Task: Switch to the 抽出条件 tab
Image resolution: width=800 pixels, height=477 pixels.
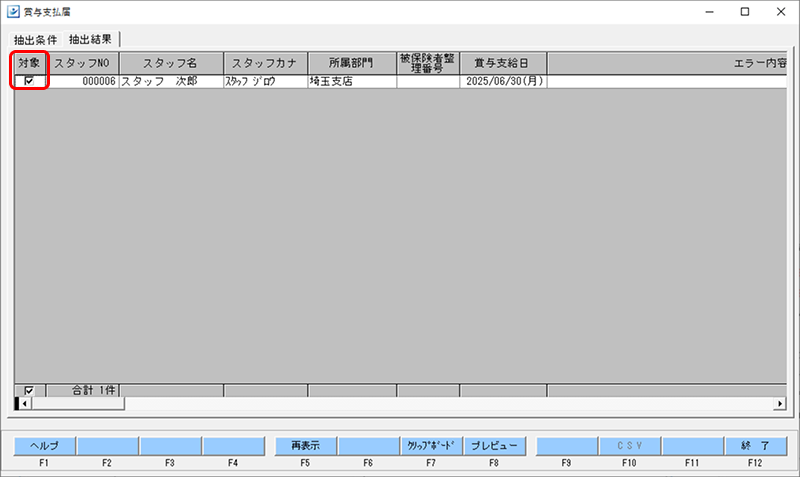Action: point(35,40)
